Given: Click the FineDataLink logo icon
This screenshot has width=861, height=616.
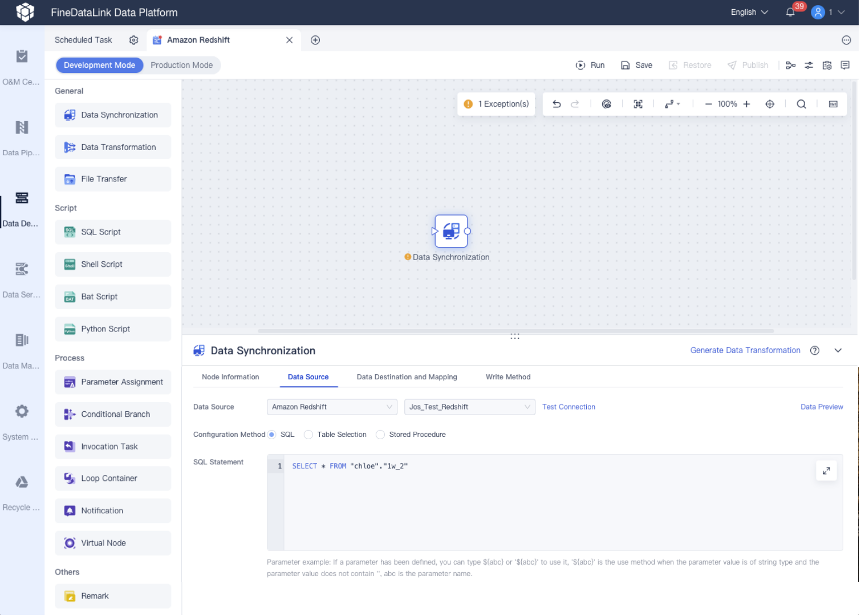Looking at the screenshot, I should [25, 12].
